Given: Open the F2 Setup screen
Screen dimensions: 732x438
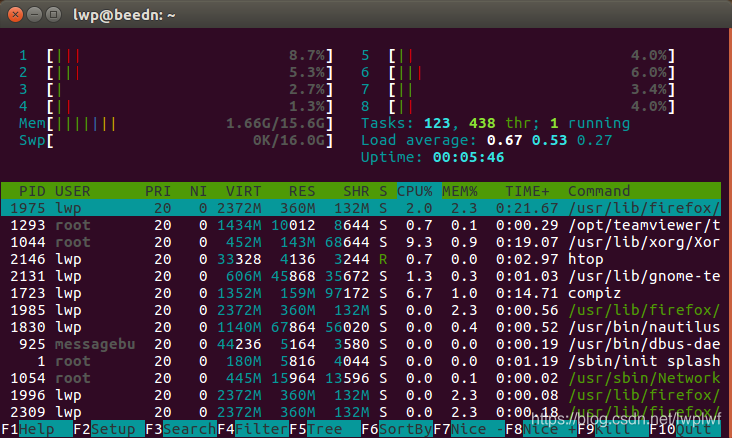Looking at the screenshot, I should [109, 429].
